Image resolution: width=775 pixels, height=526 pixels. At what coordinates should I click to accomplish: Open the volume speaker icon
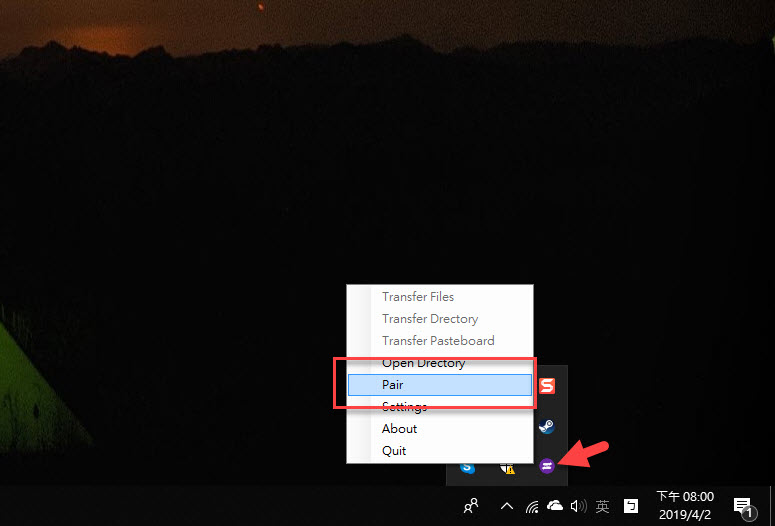pos(578,506)
